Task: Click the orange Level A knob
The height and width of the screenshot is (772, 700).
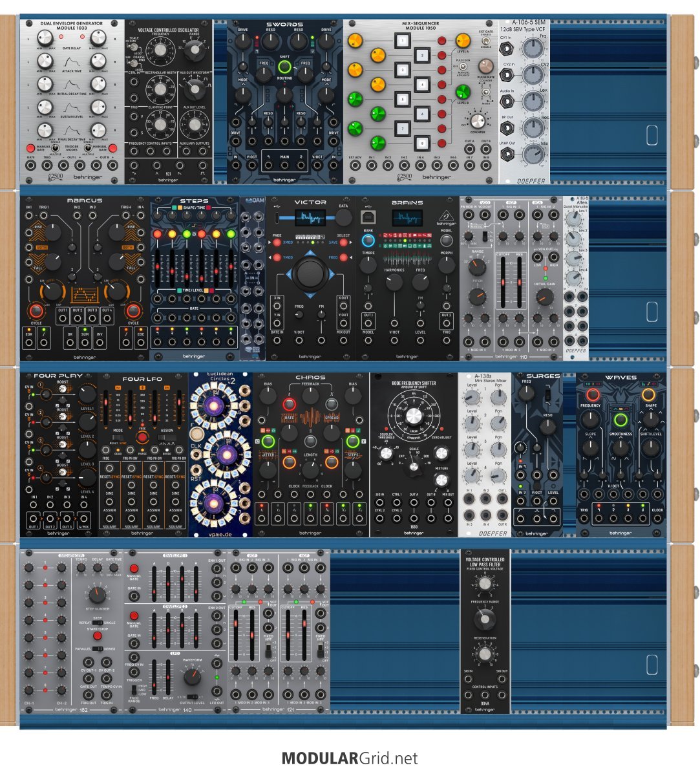Action: coord(463,40)
